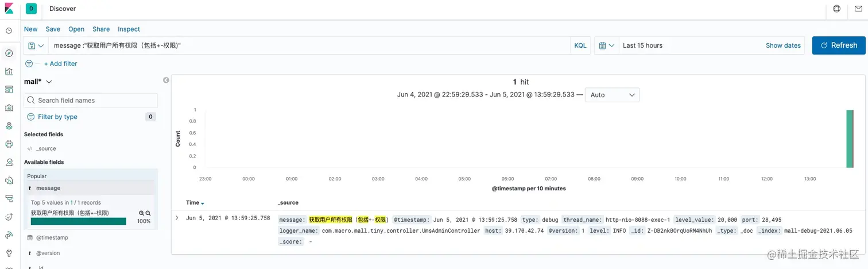Open the saved query menu
Screen dimensions: 868x269
click(x=36, y=45)
